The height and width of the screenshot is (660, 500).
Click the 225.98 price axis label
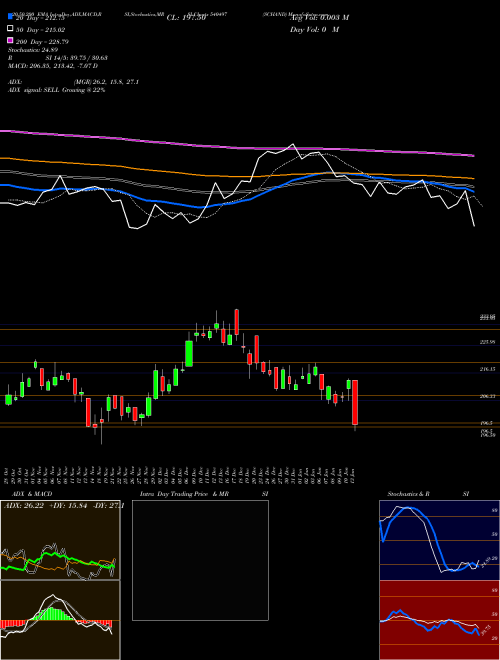pos(487,343)
